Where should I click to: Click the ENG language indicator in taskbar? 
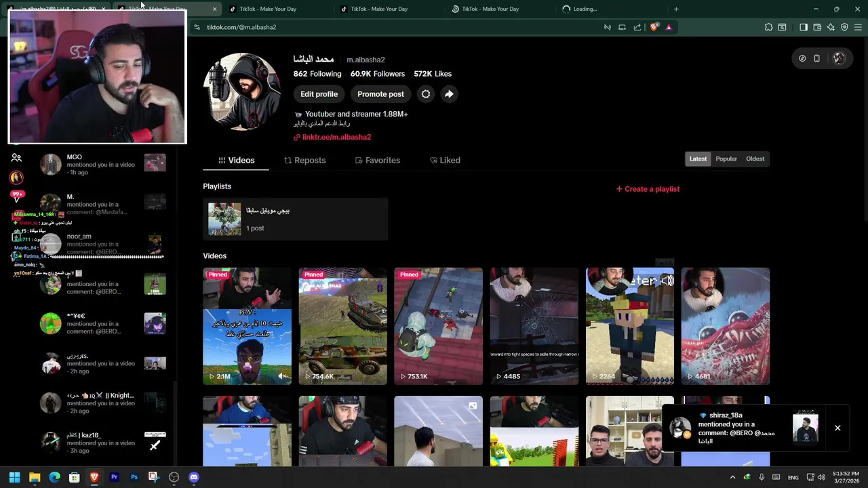pyautogui.click(x=793, y=478)
